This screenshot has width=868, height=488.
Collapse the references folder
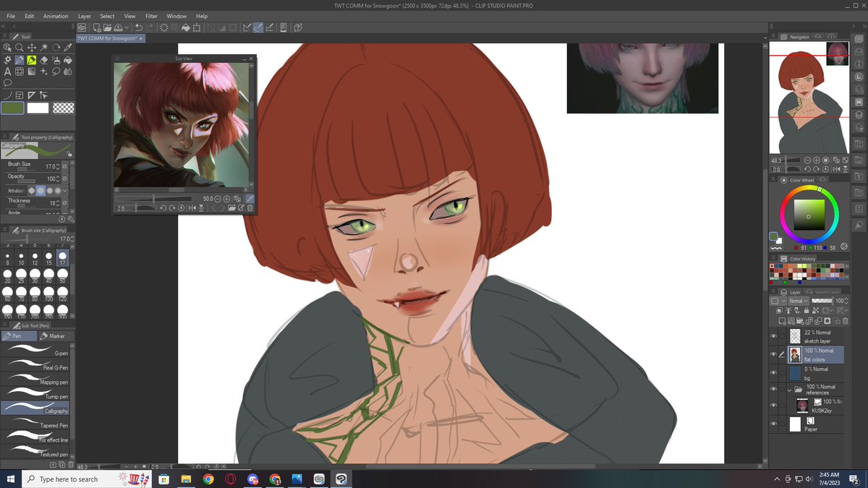pyautogui.click(x=789, y=390)
